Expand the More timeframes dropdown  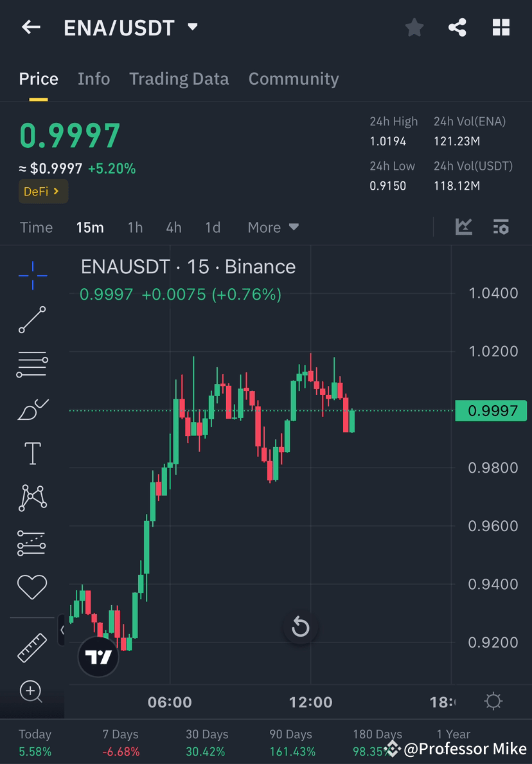click(272, 227)
